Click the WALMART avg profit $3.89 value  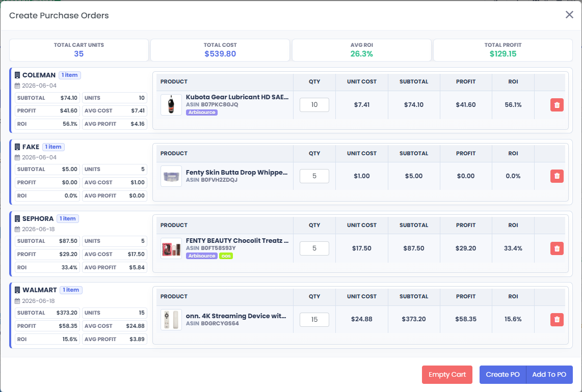pos(137,339)
